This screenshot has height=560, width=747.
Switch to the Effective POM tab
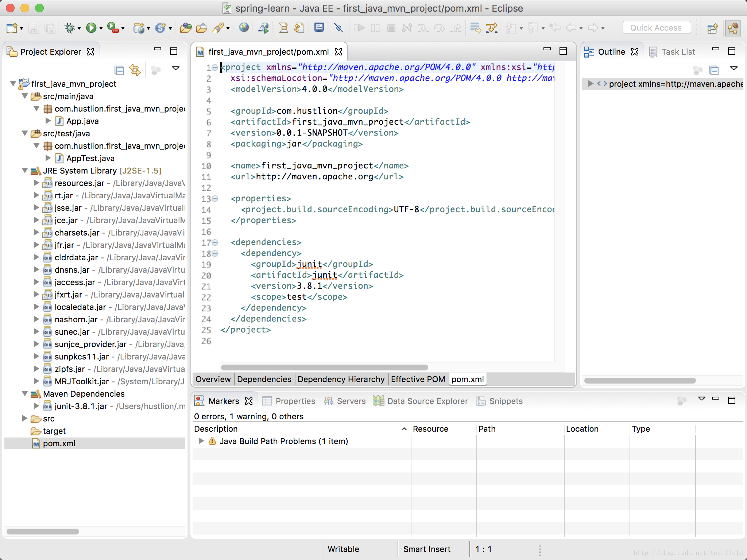pyautogui.click(x=418, y=379)
